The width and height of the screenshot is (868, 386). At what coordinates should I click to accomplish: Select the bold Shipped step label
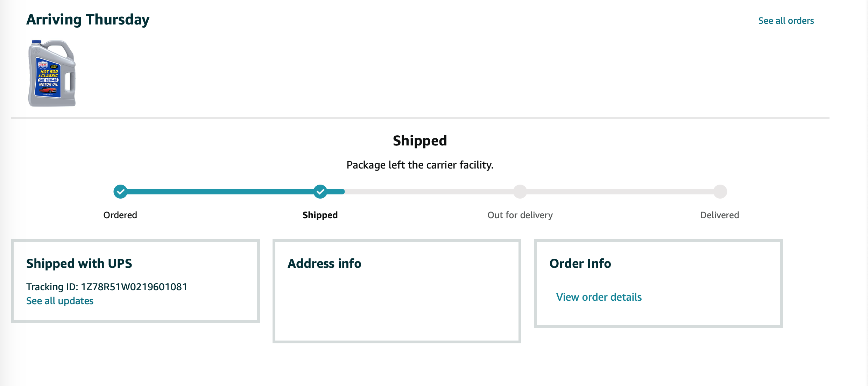(320, 215)
